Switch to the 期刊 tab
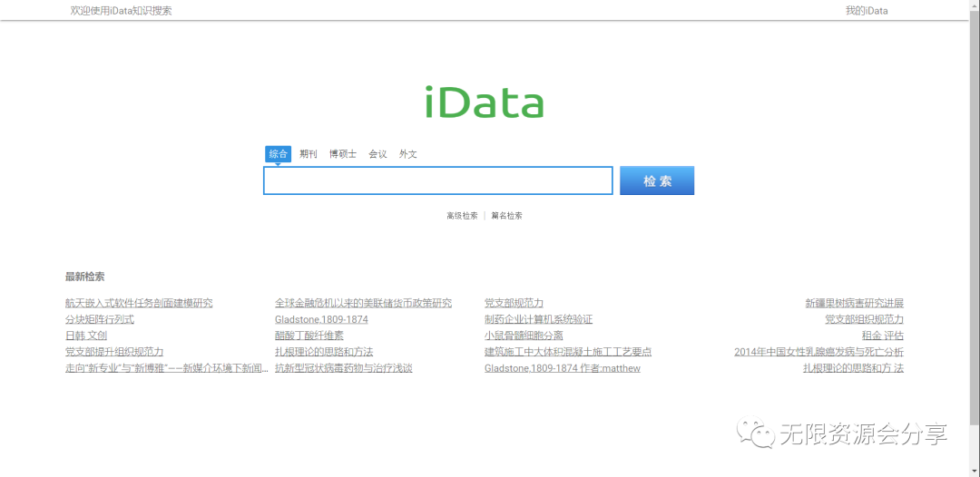Image resolution: width=980 pixels, height=477 pixels. [x=309, y=154]
